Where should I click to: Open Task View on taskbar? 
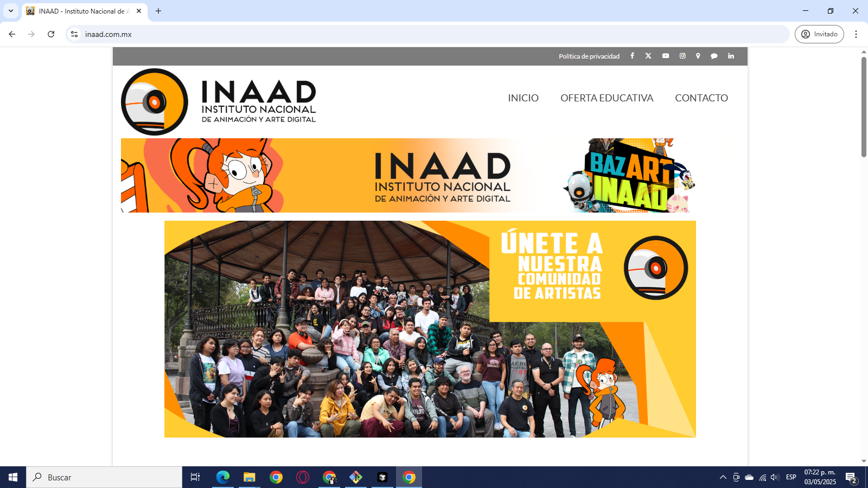[x=195, y=477]
